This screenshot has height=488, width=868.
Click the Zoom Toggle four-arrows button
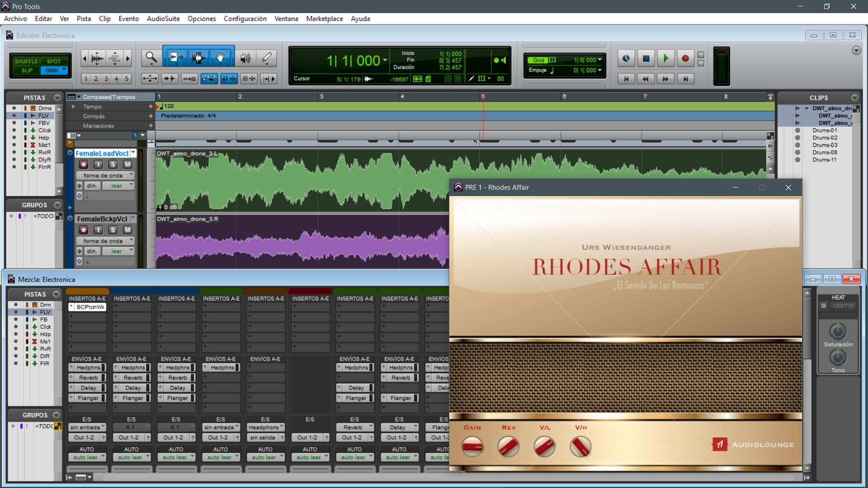[x=150, y=79]
